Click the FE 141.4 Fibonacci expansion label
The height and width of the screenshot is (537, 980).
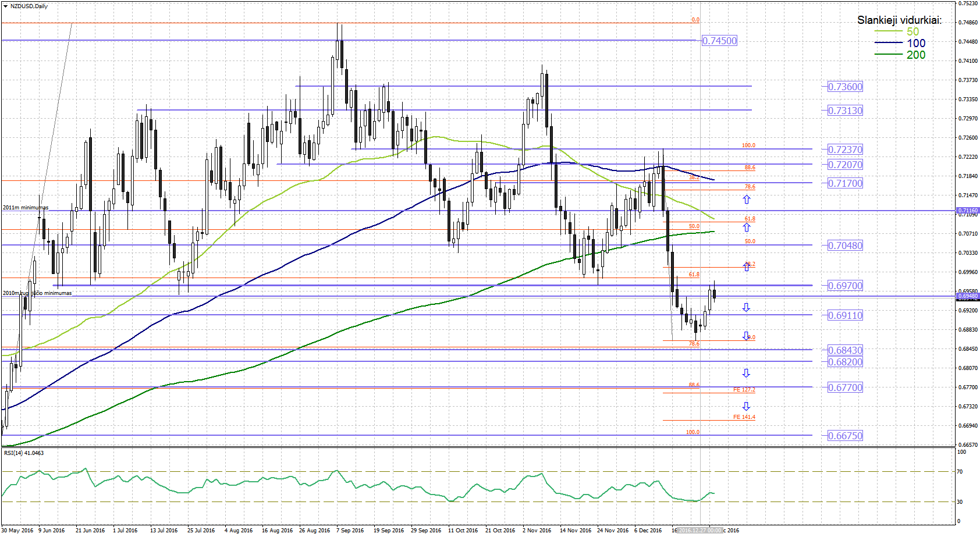click(x=744, y=417)
